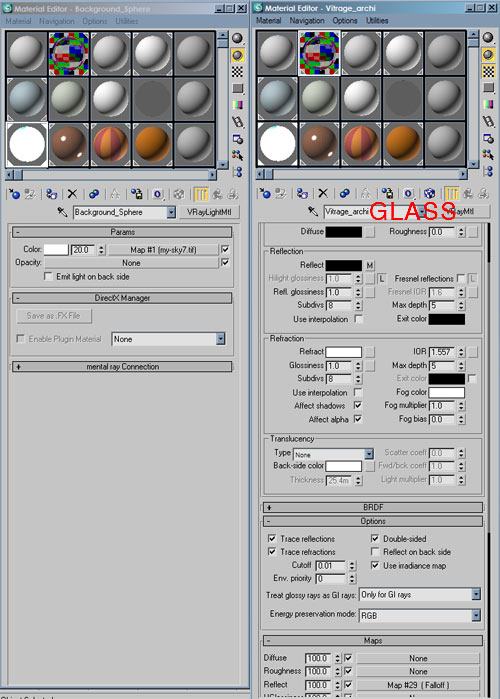
Task: Click eyedropper pick material icon in Vitrage_archi editor
Action: point(313,211)
